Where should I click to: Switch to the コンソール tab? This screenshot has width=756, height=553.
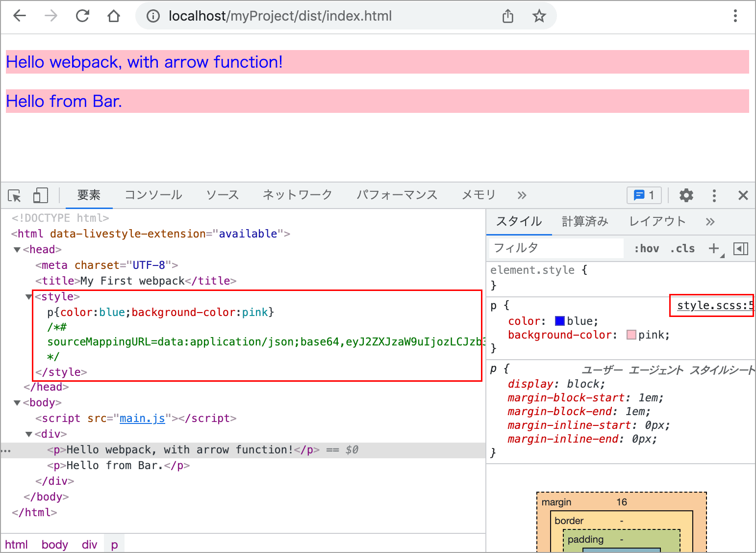153,195
